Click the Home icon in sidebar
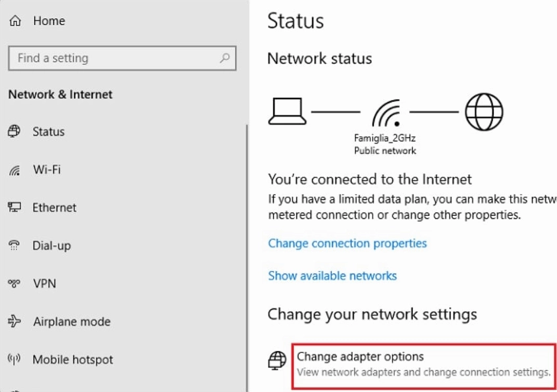Viewport: 557px width, 392px height. 14,21
